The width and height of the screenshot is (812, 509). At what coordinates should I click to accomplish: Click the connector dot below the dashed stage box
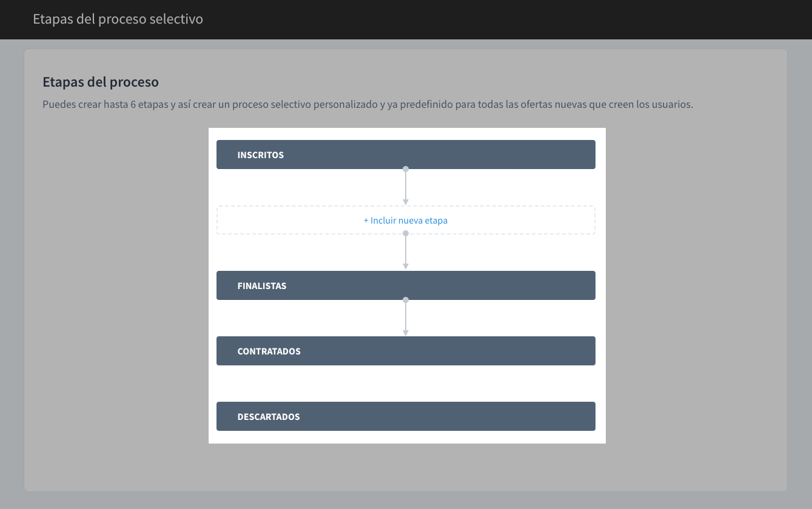[406, 234]
